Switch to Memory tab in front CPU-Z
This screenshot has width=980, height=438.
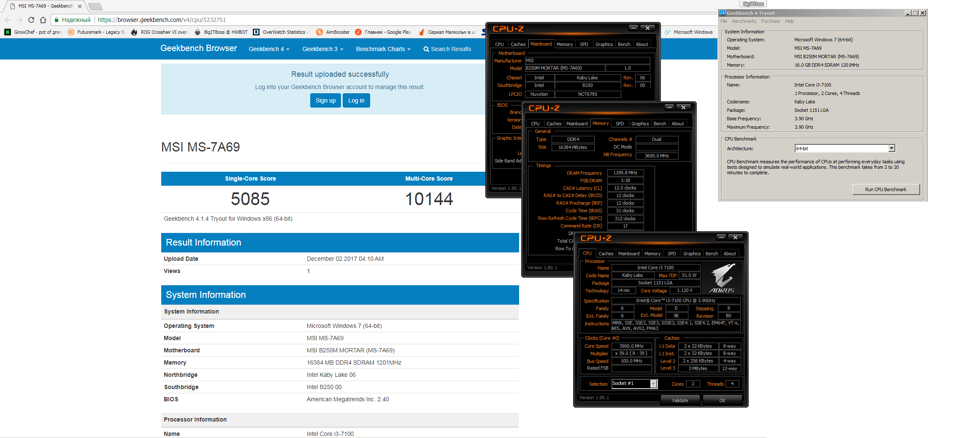tap(652, 254)
